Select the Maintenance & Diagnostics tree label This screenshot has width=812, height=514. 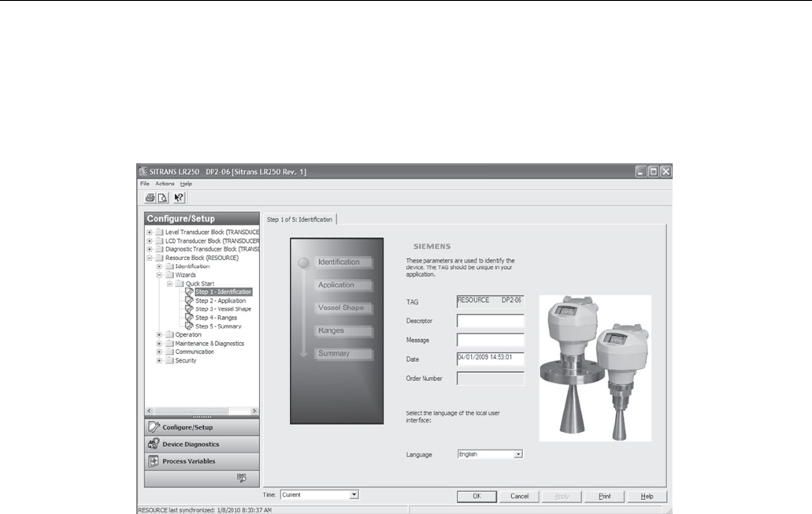[x=209, y=344]
